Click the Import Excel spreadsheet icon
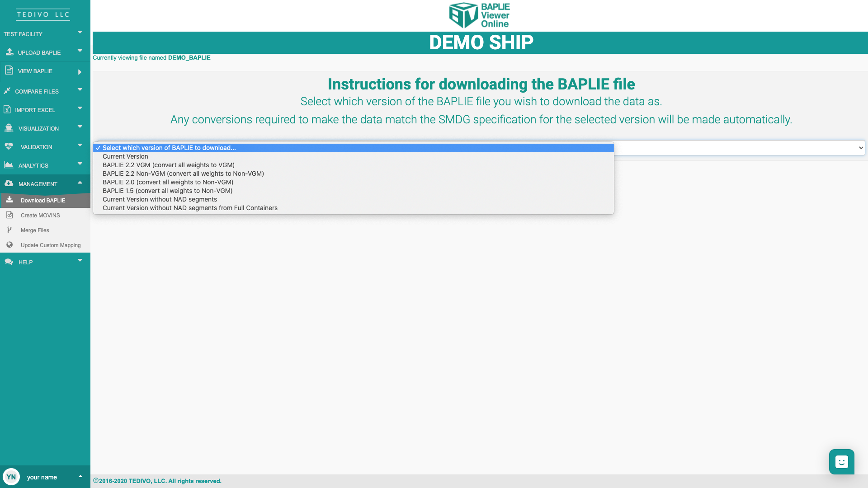This screenshot has width=868, height=488. [7, 109]
